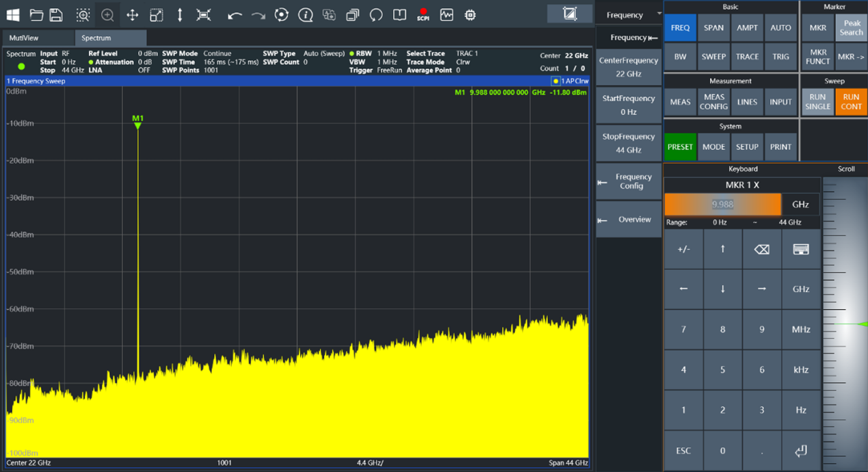Image resolution: width=868 pixels, height=472 pixels.
Task: Click the Scroll wheel slider
Action: (845, 324)
